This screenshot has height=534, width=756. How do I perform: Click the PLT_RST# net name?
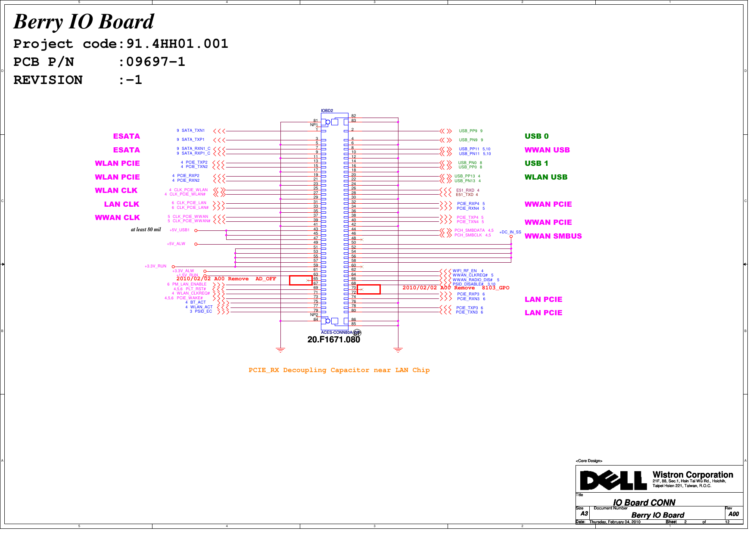coord(196,289)
